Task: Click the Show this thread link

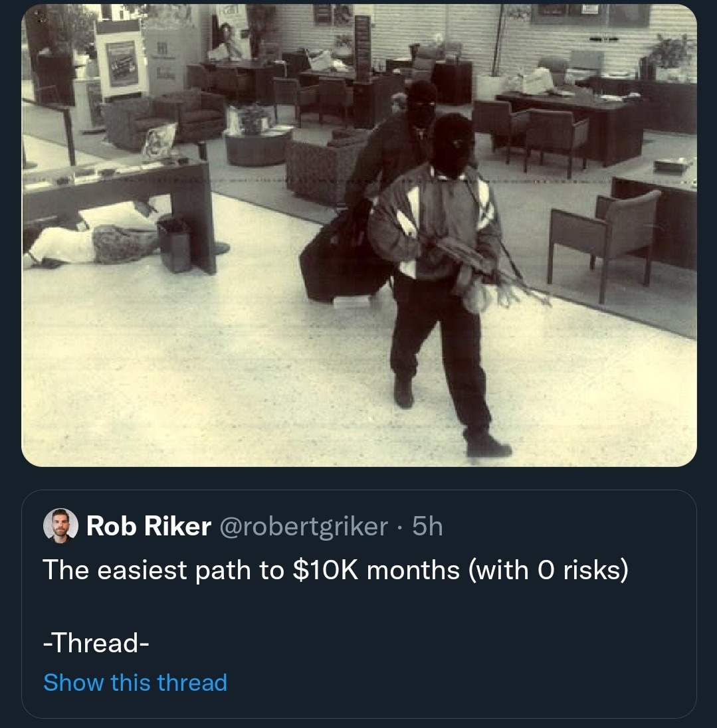Action: [135, 682]
